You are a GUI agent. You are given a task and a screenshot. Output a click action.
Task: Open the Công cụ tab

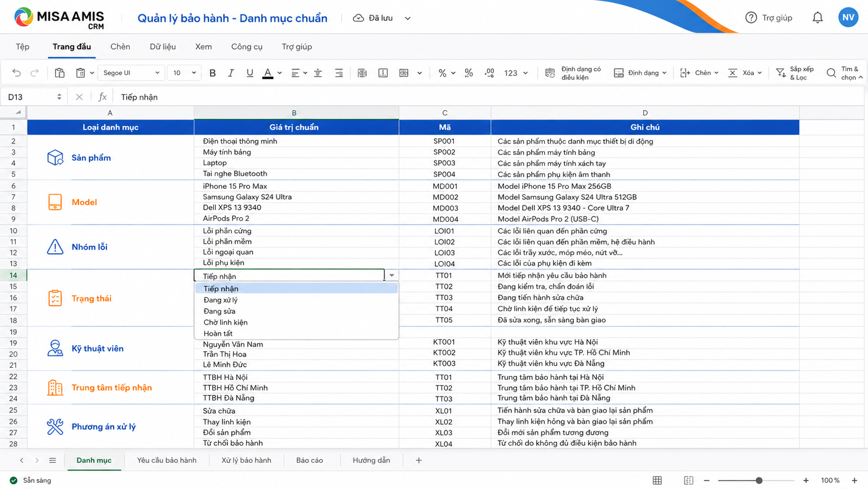tap(247, 47)
